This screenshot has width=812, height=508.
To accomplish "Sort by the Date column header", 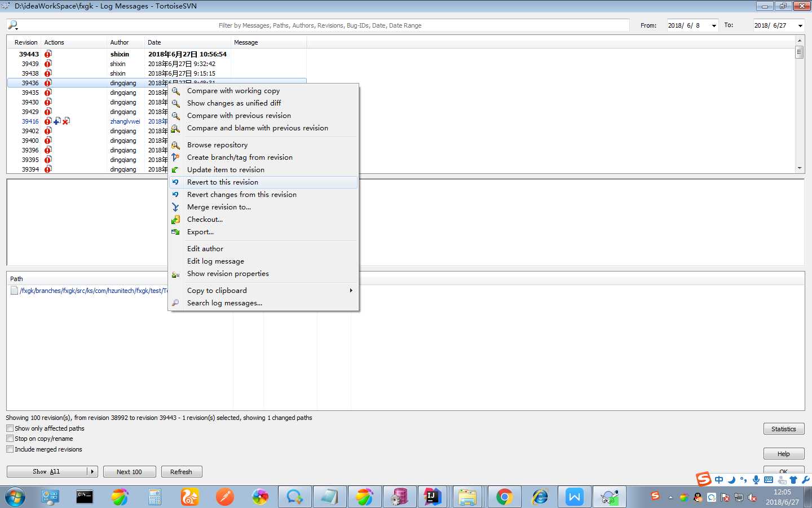I will click(188, 42).
